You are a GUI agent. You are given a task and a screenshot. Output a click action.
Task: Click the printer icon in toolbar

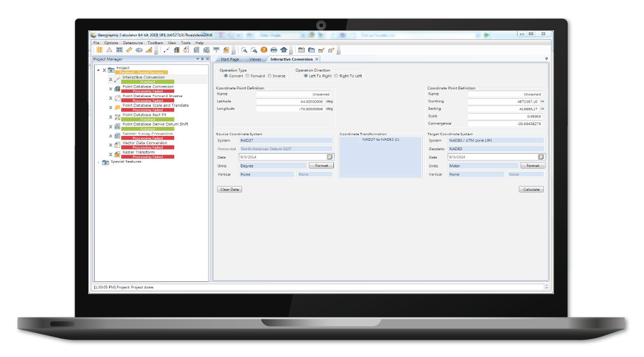(274, 50)
